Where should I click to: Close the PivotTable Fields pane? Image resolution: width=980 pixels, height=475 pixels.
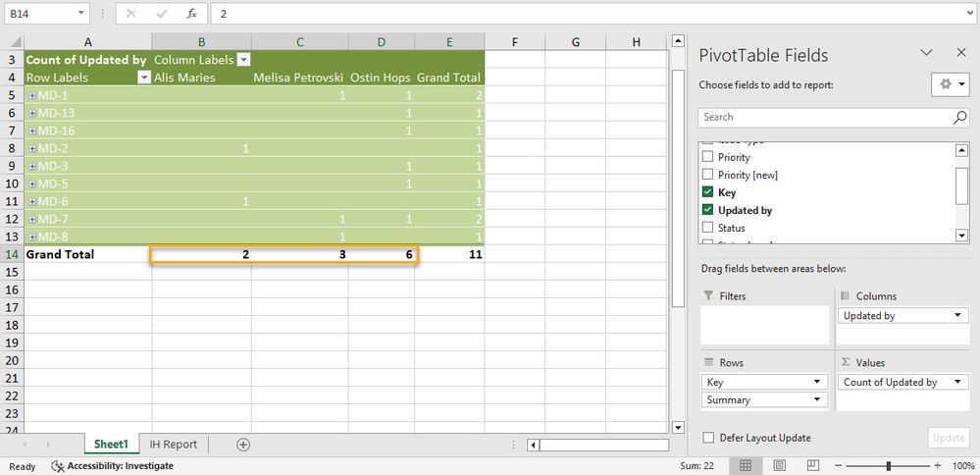coord(961,53)
